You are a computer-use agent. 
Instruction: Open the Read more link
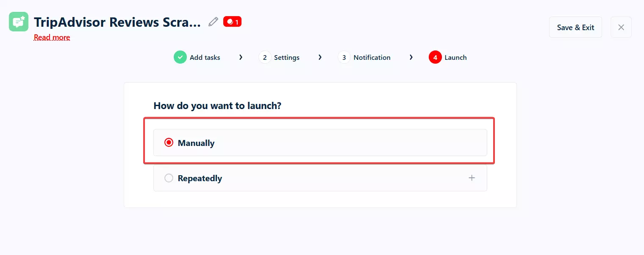pyautogui.click(x=52, y=37)
